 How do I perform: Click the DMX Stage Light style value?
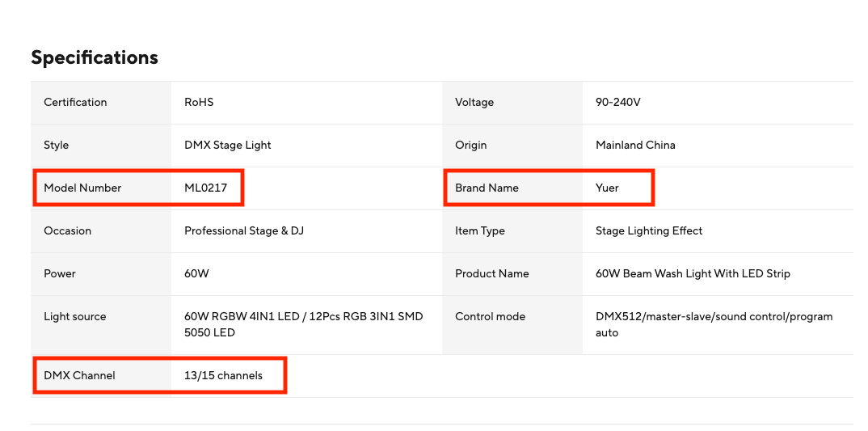pos(228,145)
